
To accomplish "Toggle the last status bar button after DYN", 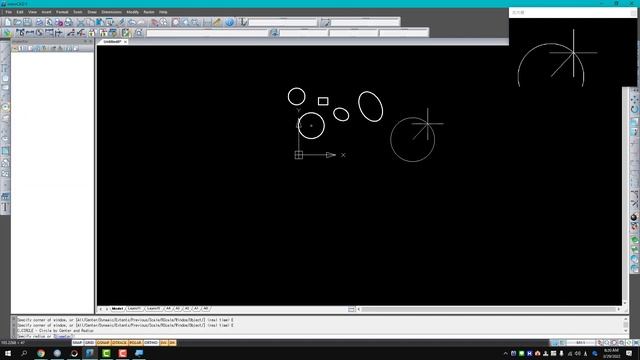I will click(x=172, y=343).
